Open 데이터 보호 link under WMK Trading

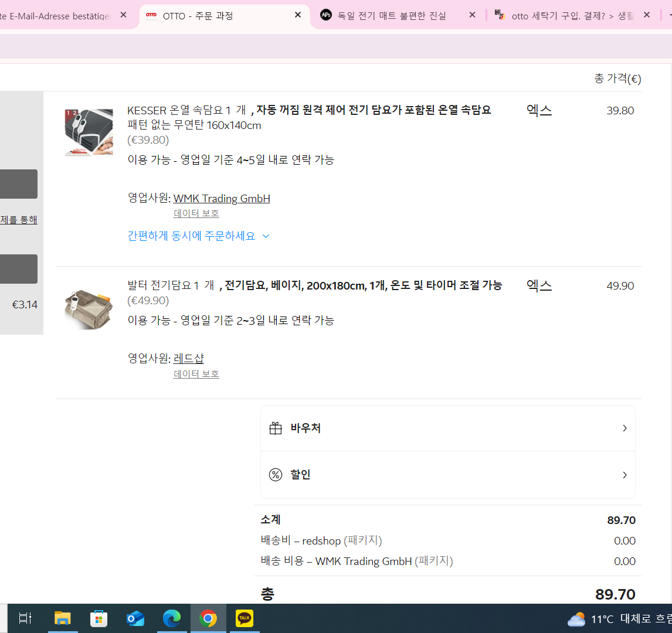(196, 213)
